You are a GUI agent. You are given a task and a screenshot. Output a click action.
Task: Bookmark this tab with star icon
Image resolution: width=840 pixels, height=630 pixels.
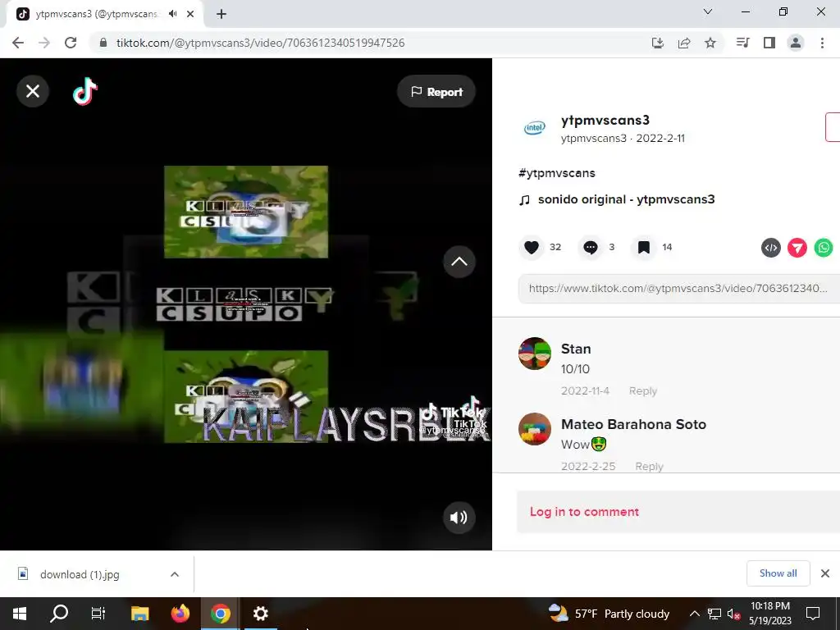pos(710,43)
